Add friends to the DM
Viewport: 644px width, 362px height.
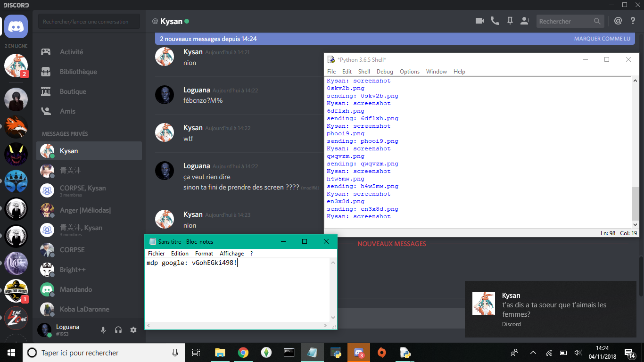point(525,21)
